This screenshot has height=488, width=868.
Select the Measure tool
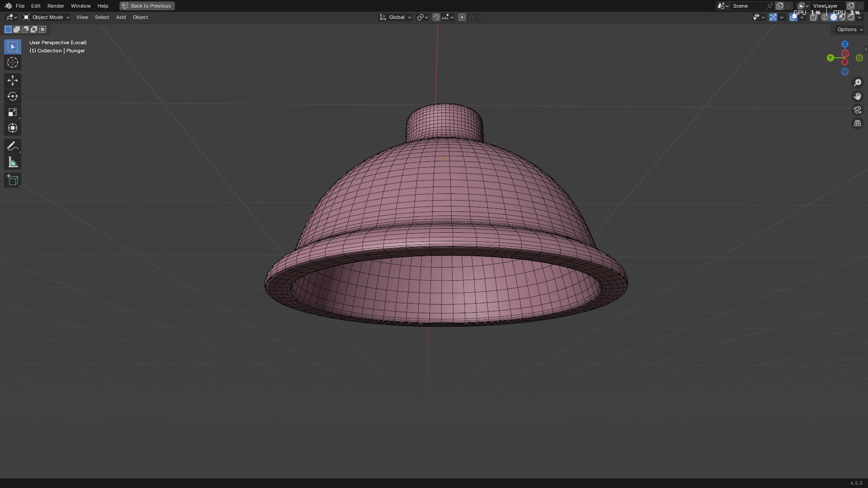click(13, 162)
